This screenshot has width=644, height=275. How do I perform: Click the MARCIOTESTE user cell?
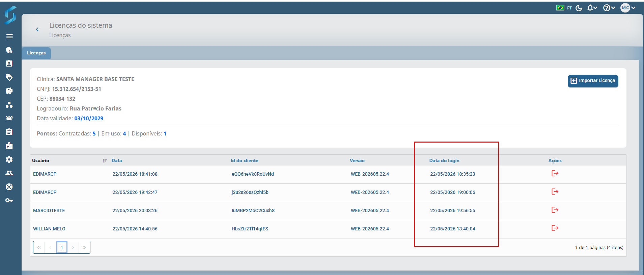[49, 210]
